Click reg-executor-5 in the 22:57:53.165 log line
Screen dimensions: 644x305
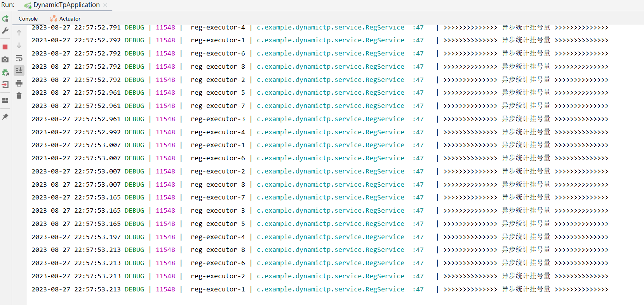coord(218,224)
